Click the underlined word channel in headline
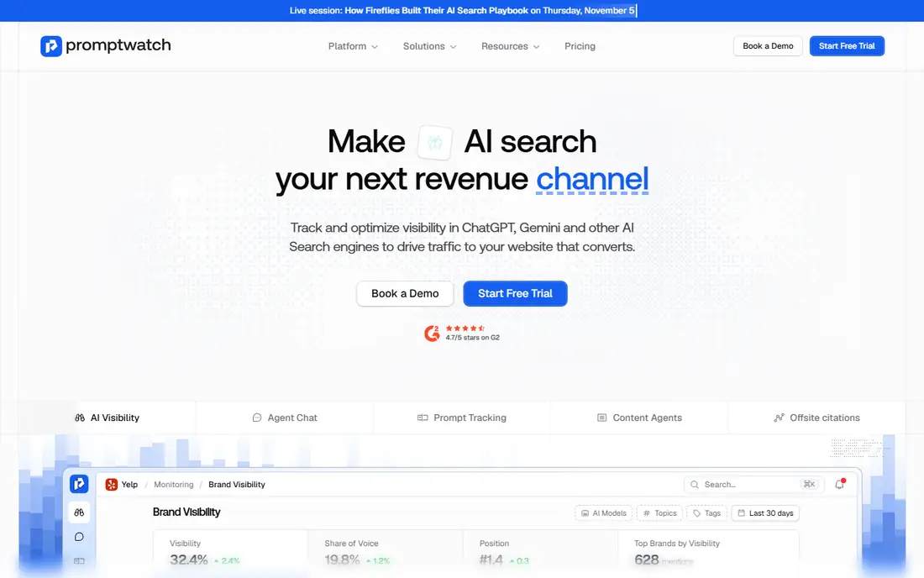Viewport: 924px width, 578px height. pyautogui.click(x=592, y=179)
